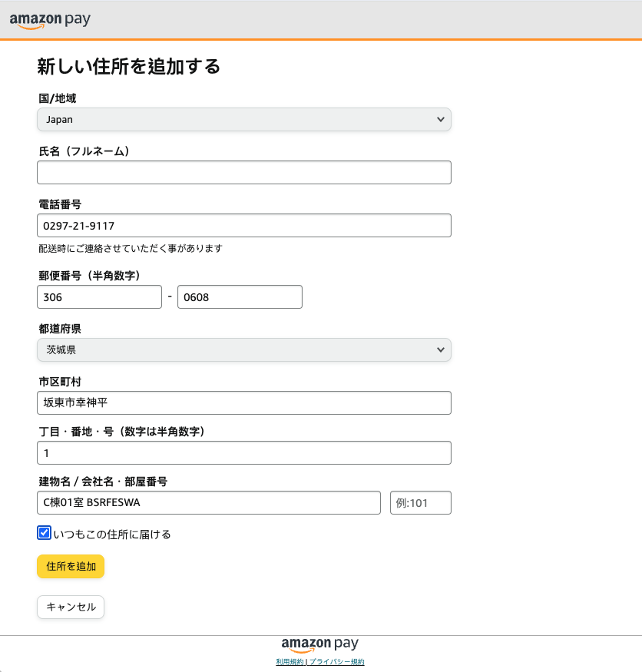Select the second postal code box with 0608
The image size is (642, 672).
(x=240, y=297)
